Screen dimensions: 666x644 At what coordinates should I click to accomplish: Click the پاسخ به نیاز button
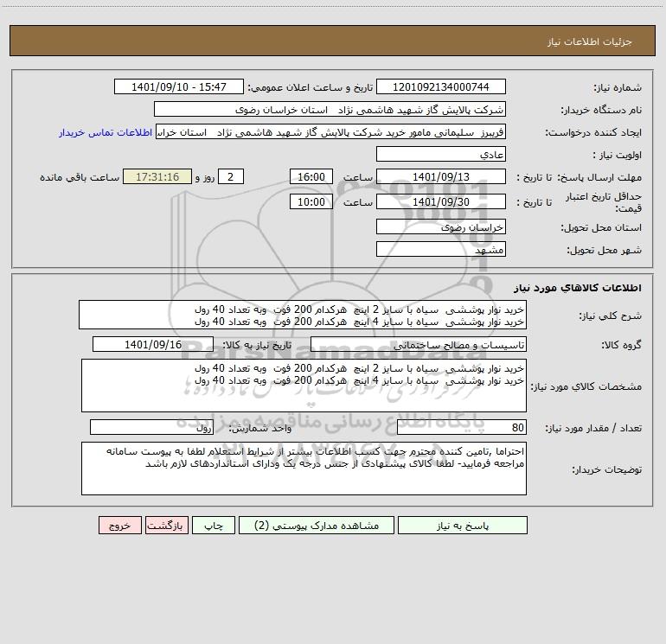pos(463,525)
